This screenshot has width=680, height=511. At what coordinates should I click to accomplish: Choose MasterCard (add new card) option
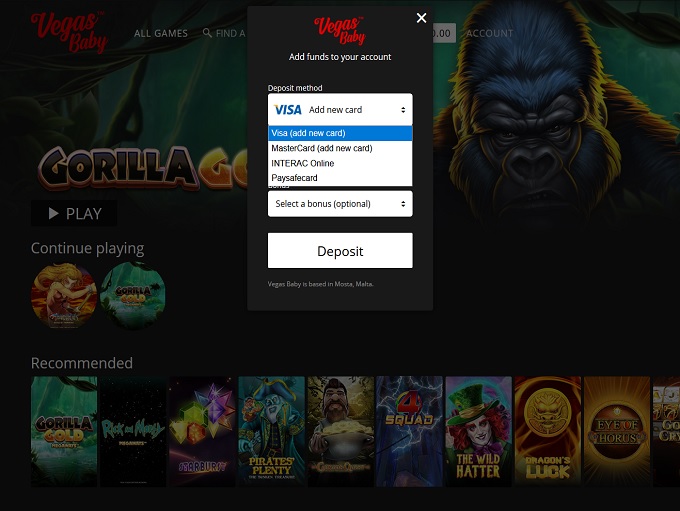tap(340, 148)
